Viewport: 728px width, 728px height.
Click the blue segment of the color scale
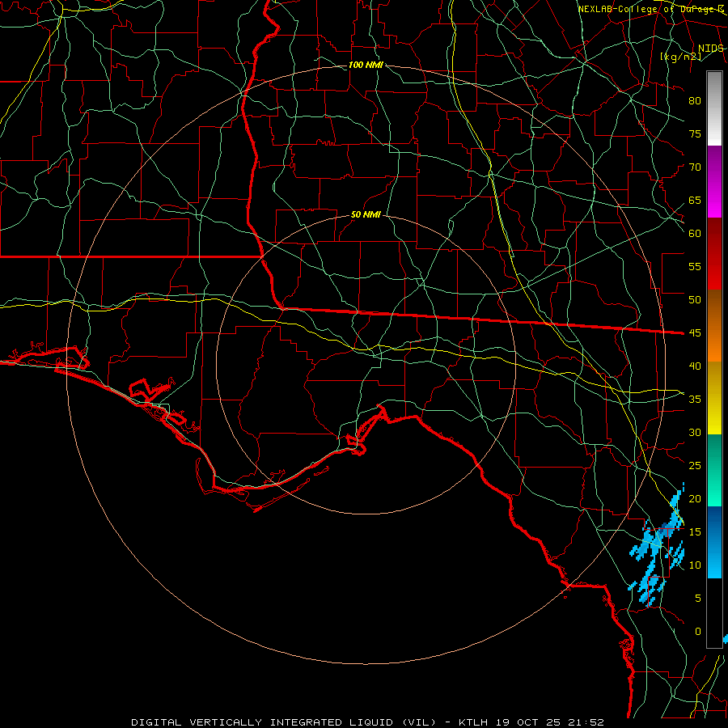(x=714, y=542)
